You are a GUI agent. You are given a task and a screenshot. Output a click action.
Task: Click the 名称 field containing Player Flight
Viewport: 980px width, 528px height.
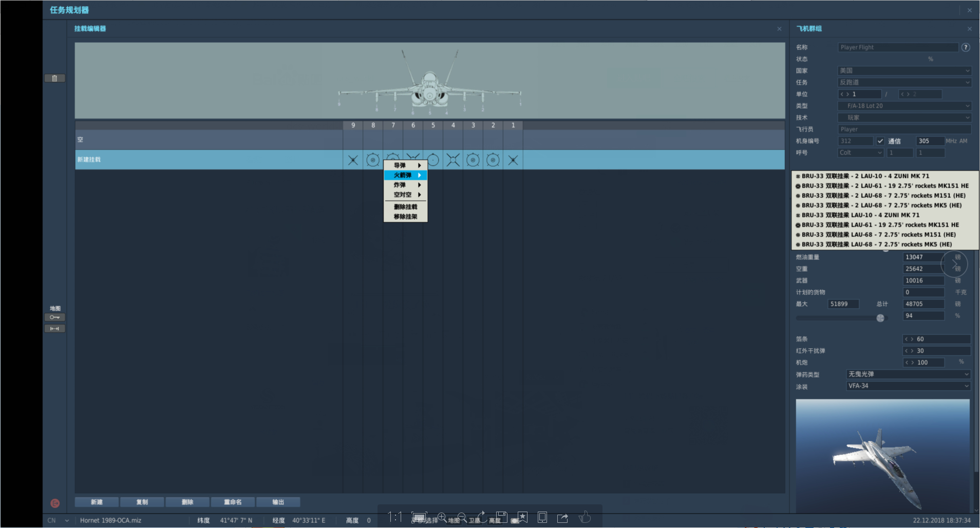[898, 47]
